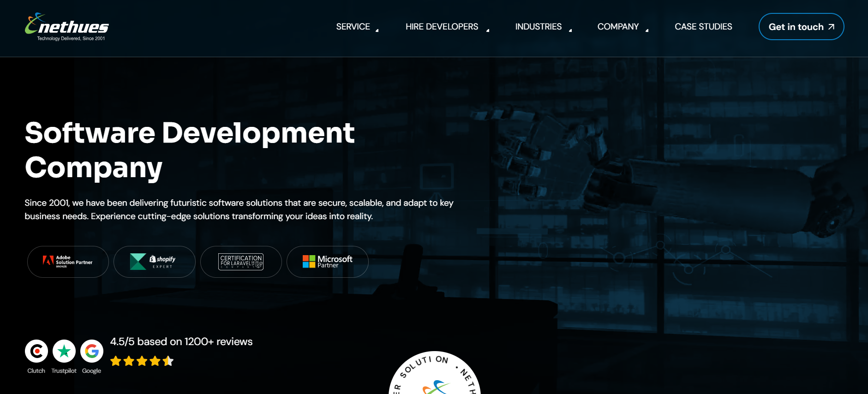Open the HIRE DEVELOPERS menu

pyautogui.click(x=442, y=27)
